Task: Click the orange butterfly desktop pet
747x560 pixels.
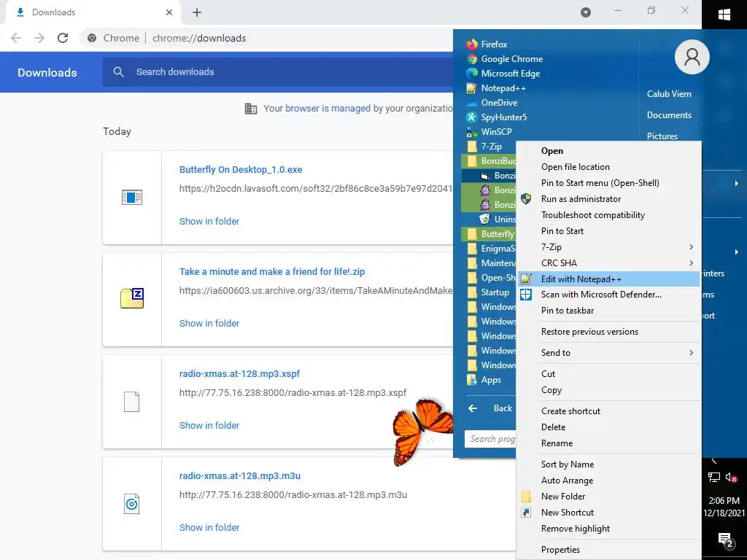Action: 422,432
